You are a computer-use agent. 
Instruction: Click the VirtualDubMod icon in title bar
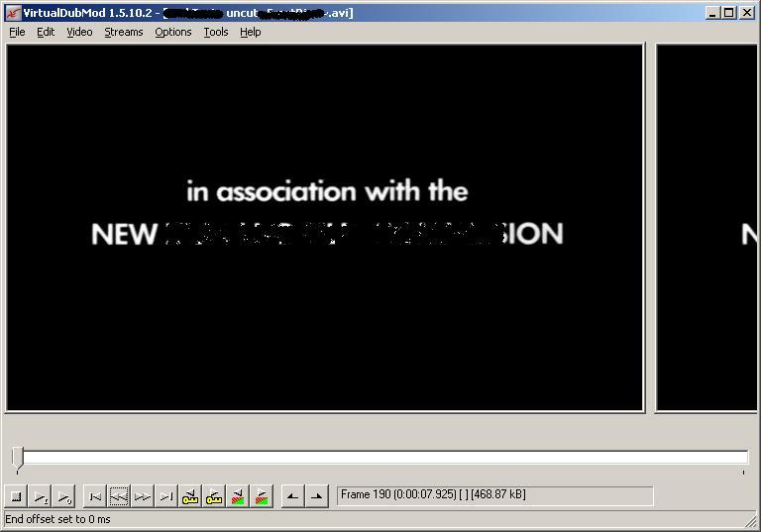click(x=13, y=13)
